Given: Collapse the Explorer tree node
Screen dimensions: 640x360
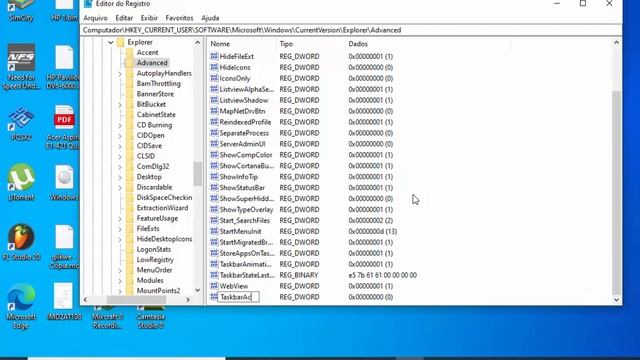Looking at the screenshot, I should [x=111, y=42].
